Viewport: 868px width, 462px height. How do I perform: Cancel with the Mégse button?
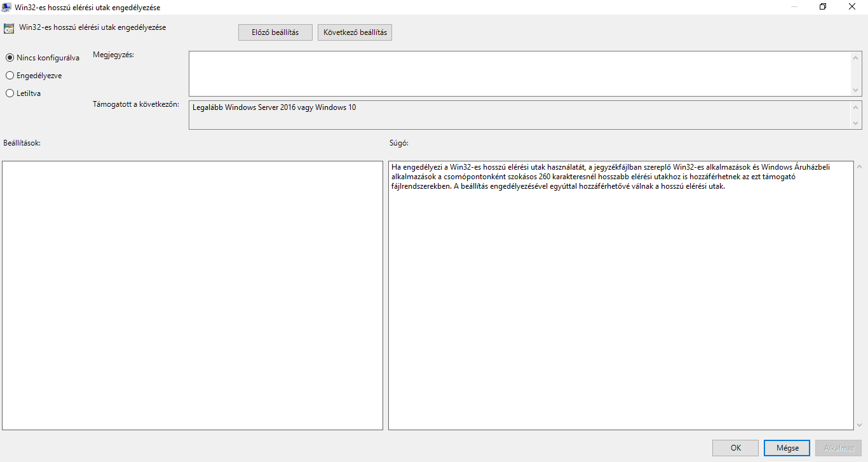point(787,448)
